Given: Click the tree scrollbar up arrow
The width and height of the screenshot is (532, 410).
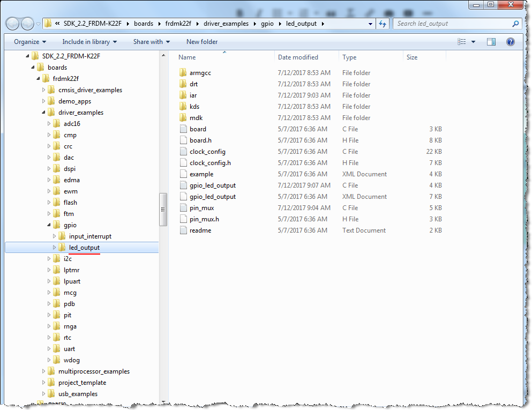Looking at the screenshot, I should pos(163,55).
